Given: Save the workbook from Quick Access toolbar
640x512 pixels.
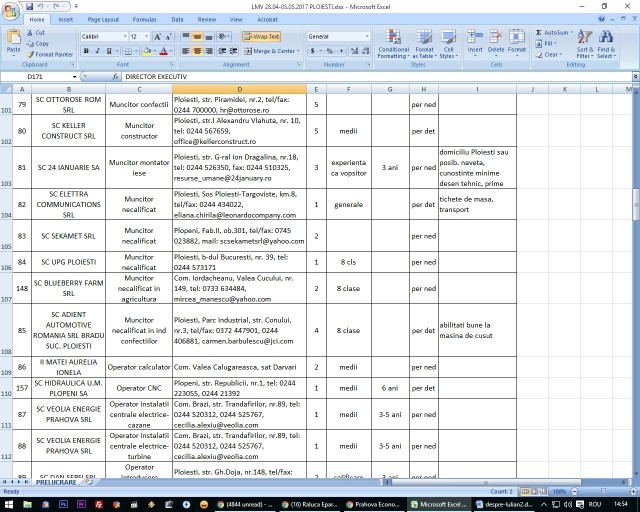Looking at the screenshot, I should pyautogui.click(x=29, y=7).
